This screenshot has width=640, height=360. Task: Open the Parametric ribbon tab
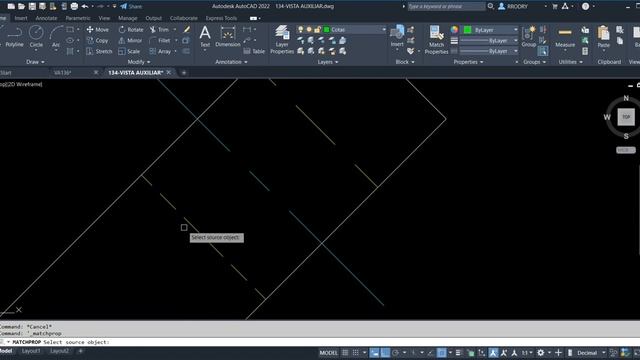coord(78,18)
